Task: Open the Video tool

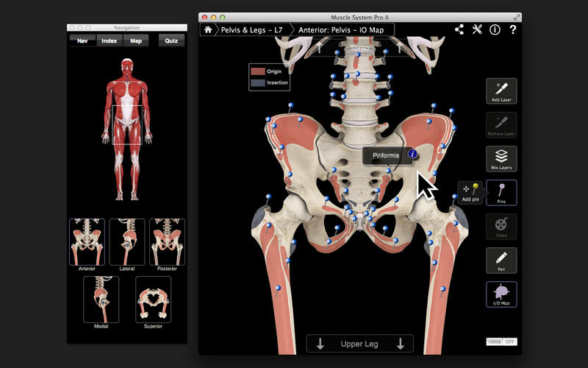Action: (x=501, y=227)
